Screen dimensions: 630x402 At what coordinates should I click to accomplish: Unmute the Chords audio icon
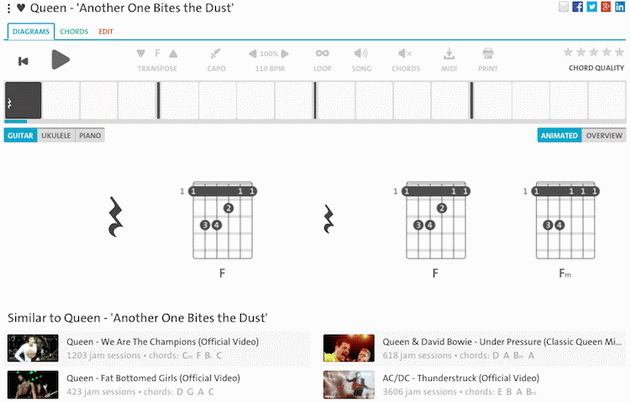click(x=405, y=53)
